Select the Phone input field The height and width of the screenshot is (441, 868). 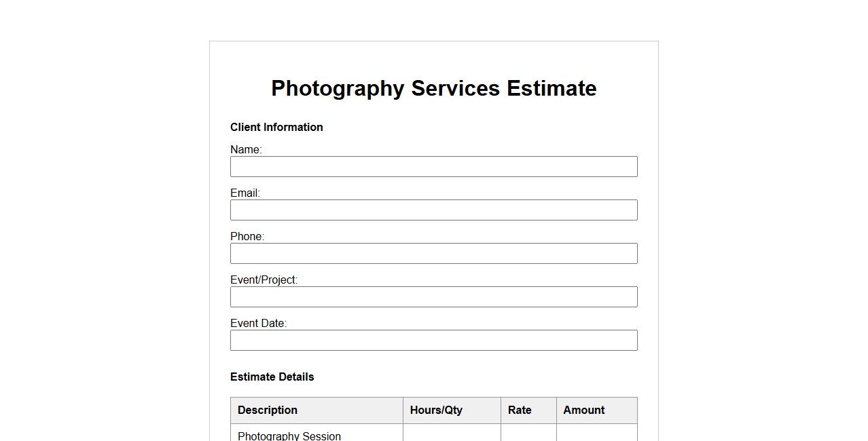433,254
